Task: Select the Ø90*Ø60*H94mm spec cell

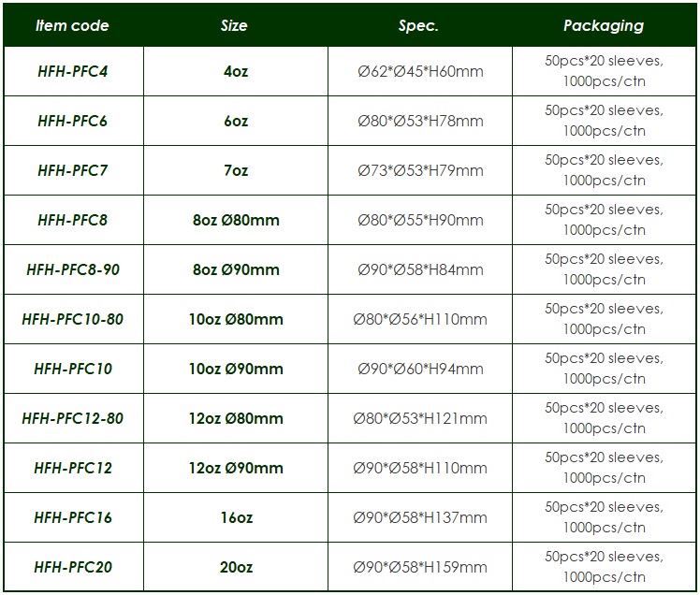Action: coord(420,369)
